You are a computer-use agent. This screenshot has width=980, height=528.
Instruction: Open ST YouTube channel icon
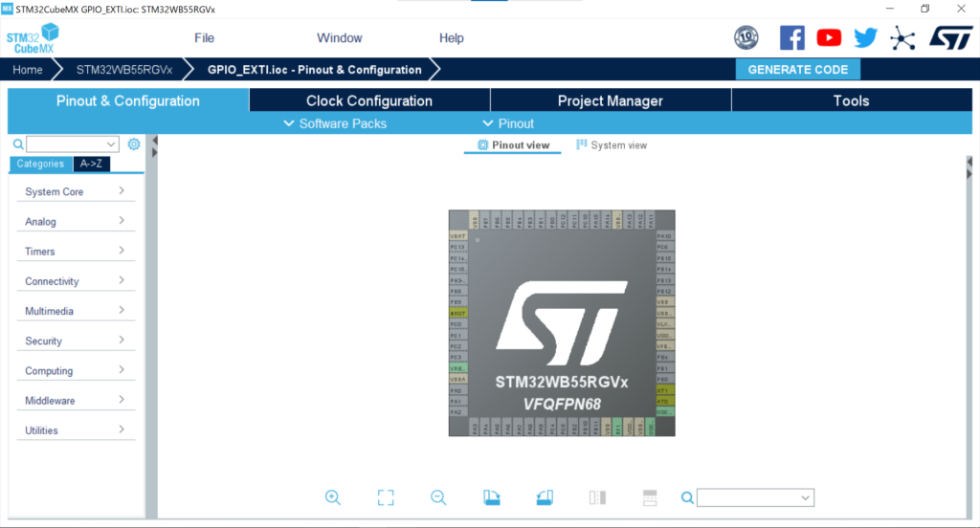[829, 38]
